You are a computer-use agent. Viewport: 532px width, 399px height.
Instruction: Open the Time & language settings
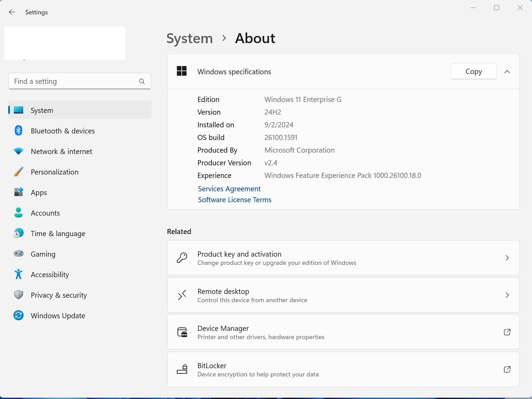(x=80, y=233)
